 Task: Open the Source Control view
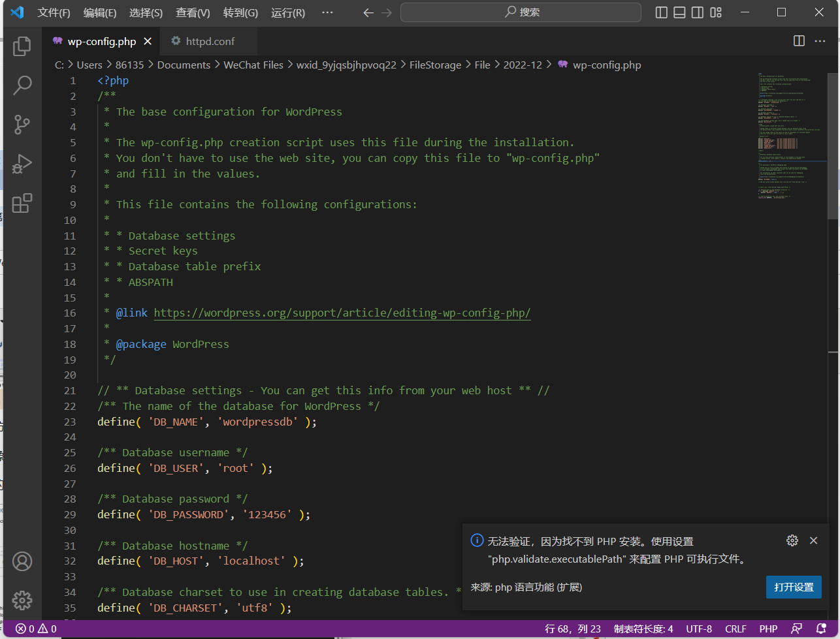(22, 124)
